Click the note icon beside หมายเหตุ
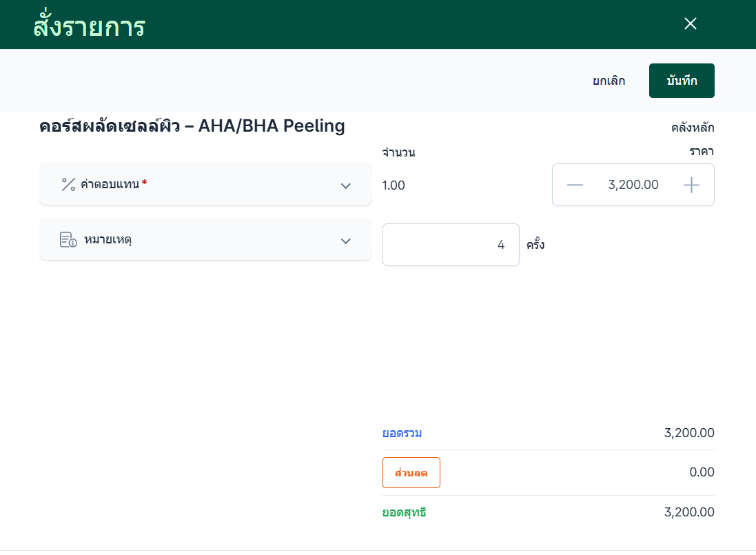Viewport: 756px width, 555px height. tap(68, 240)
